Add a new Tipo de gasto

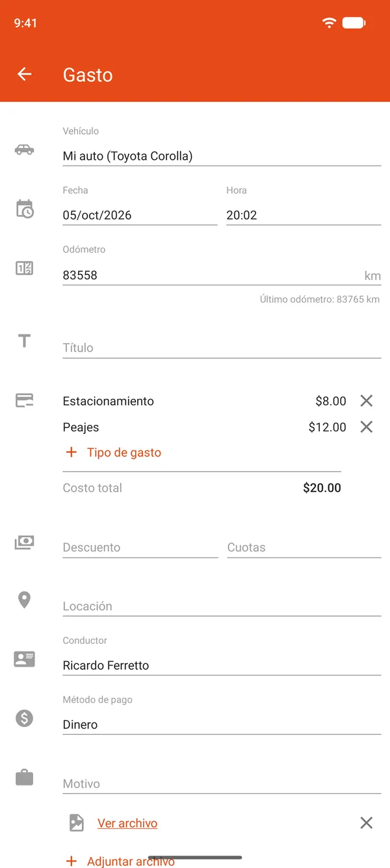pos(114,453)
